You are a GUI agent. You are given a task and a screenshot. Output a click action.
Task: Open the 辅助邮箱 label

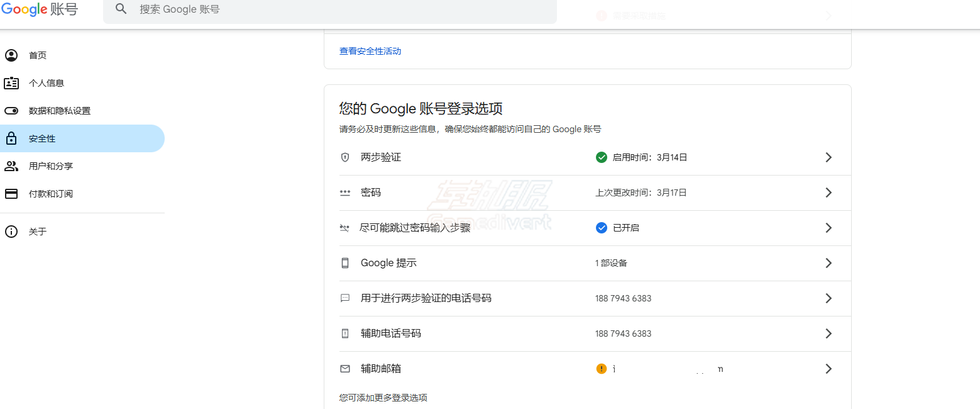pyautogui.click(x=381, y=369)
